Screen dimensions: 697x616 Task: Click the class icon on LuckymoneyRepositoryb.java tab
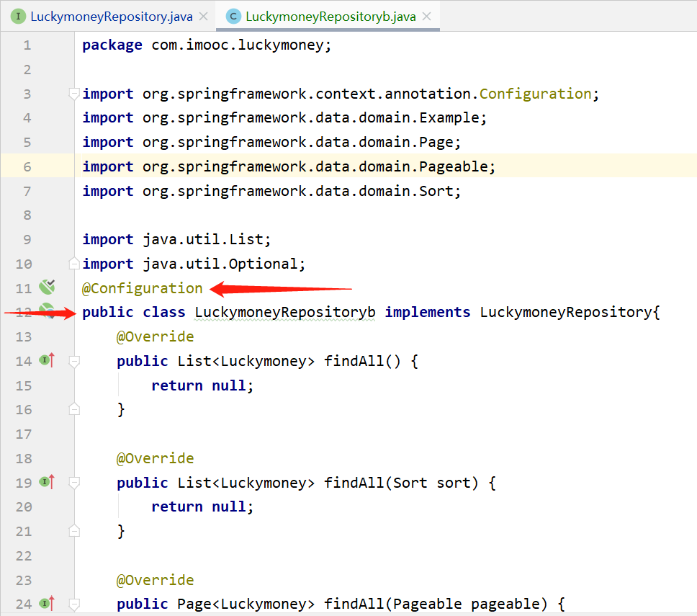pyautogui.click(x=233, y=17)
